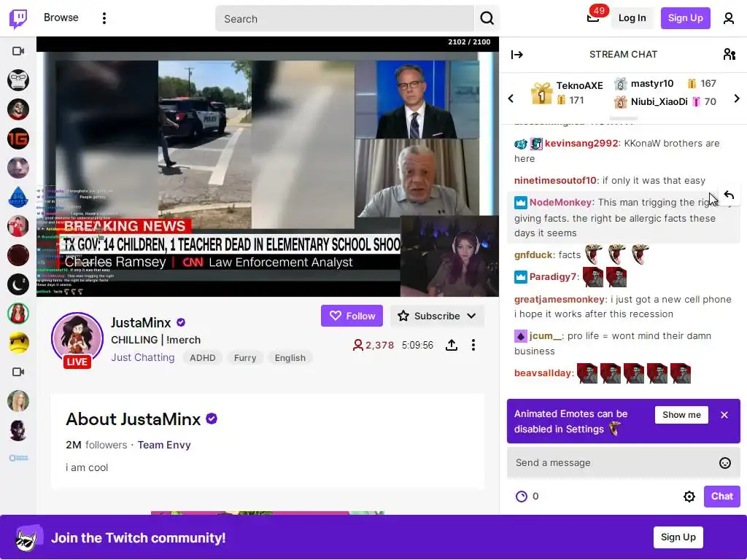
Task: Open gnfduck's chat user card
Action: click(x=533, y=254)
